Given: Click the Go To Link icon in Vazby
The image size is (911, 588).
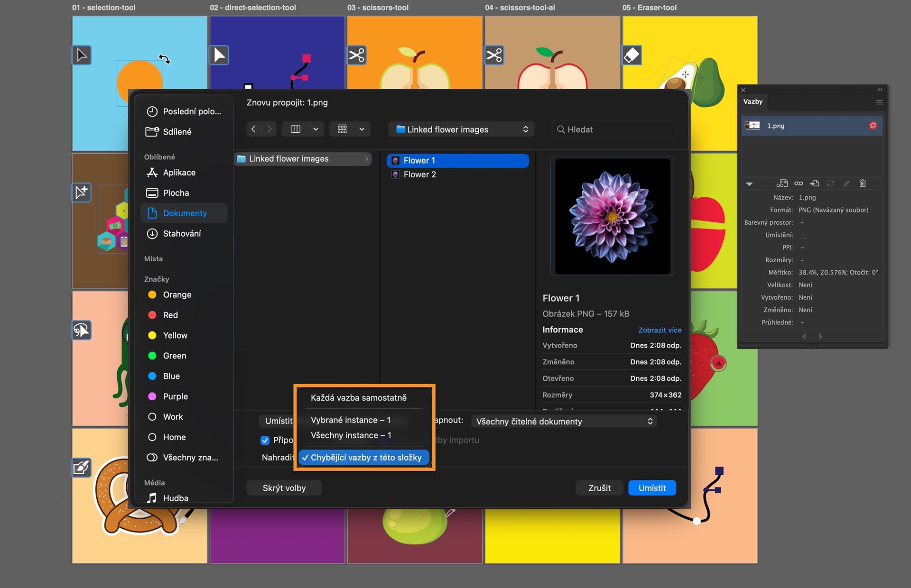Looking at the screenshot, I should [815, 184].
